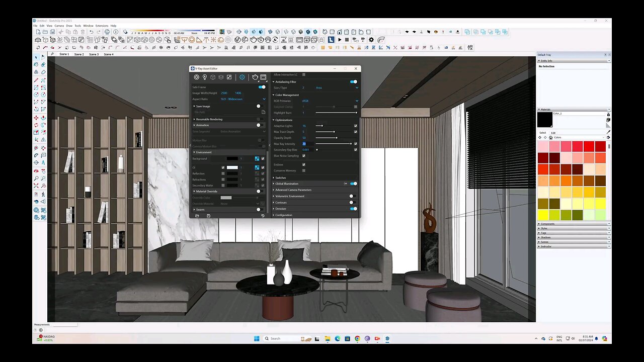Click load settings folder icon in Asset Editor
Screen dimensions: 644x362
click(x=197, y=216)
